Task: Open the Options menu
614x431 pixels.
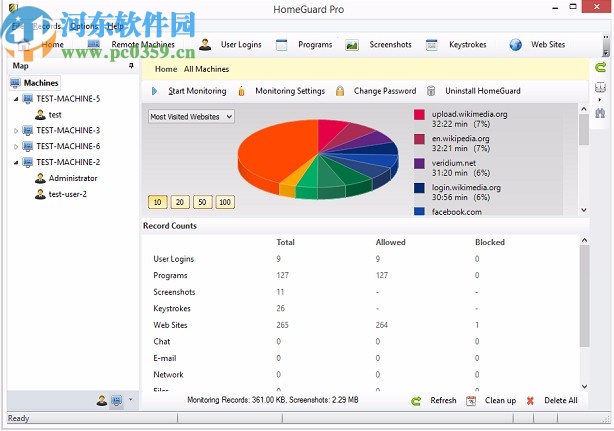Action: (x=84, y=26)
